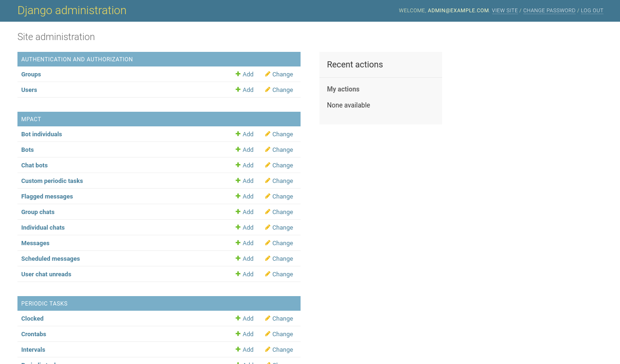
Task: Click the pencil icon for User chat unreads
Action: pyautogui.click(x=268, y=274)
